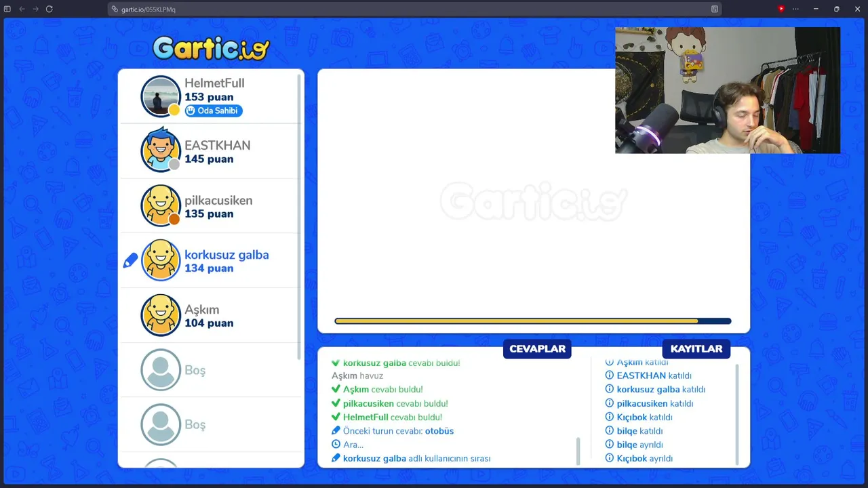Click the browser forward arrow
Viewport: 868px width, 488px height.
35,9
